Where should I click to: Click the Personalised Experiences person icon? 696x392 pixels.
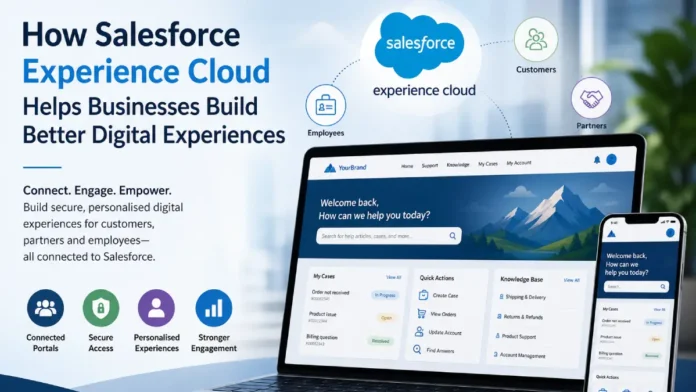[156, 308]
